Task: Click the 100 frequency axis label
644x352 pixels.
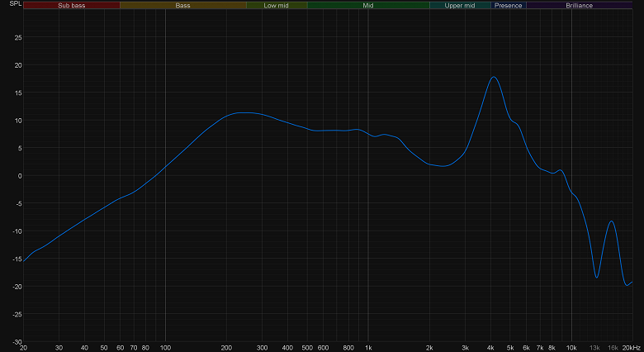Action: (x=165, y=348)
